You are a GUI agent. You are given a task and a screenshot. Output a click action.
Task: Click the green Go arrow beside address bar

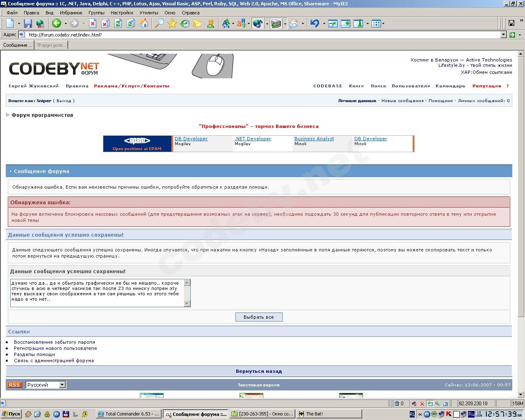coord(512,35)
